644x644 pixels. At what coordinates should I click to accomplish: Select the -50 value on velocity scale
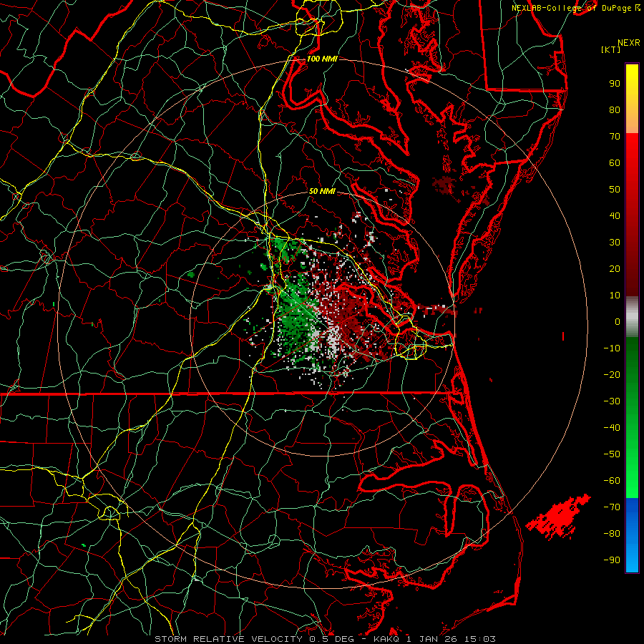coord(612,454)
